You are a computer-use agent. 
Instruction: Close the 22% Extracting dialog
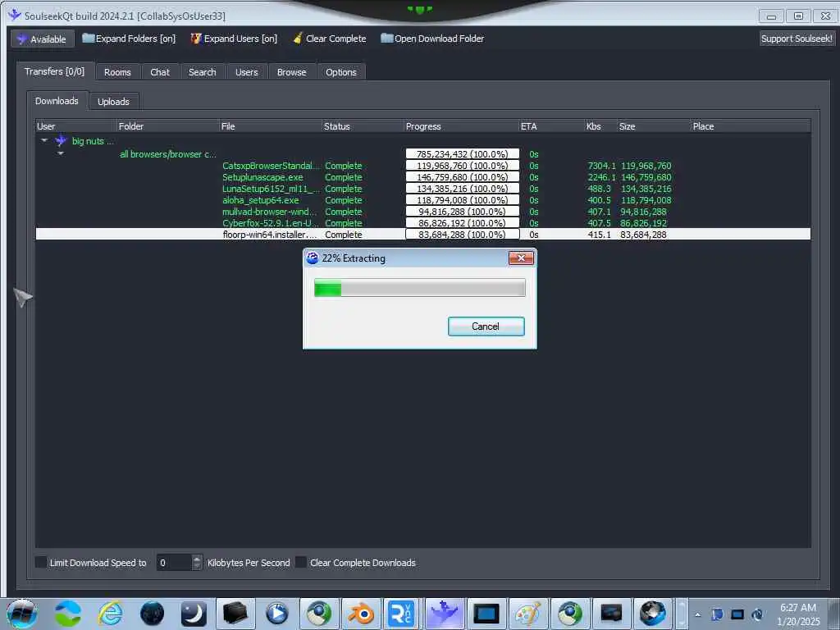(x=521, y=258)
